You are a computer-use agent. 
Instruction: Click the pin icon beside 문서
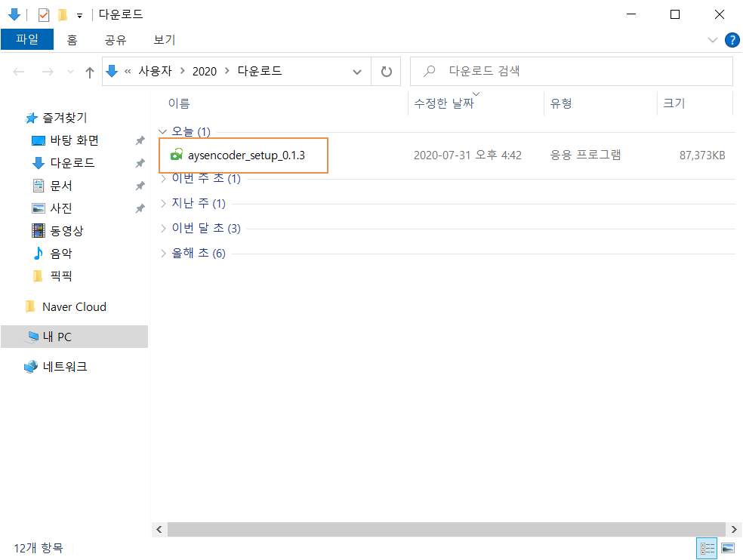pos(140,186)
